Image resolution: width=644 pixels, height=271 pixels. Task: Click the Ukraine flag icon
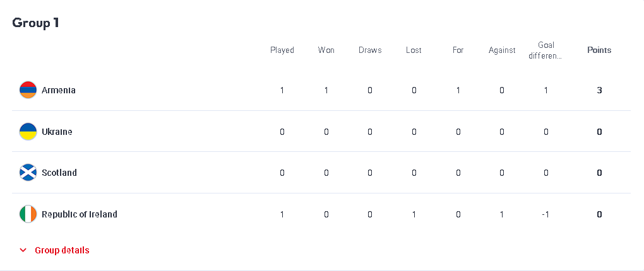coord(28,132)
